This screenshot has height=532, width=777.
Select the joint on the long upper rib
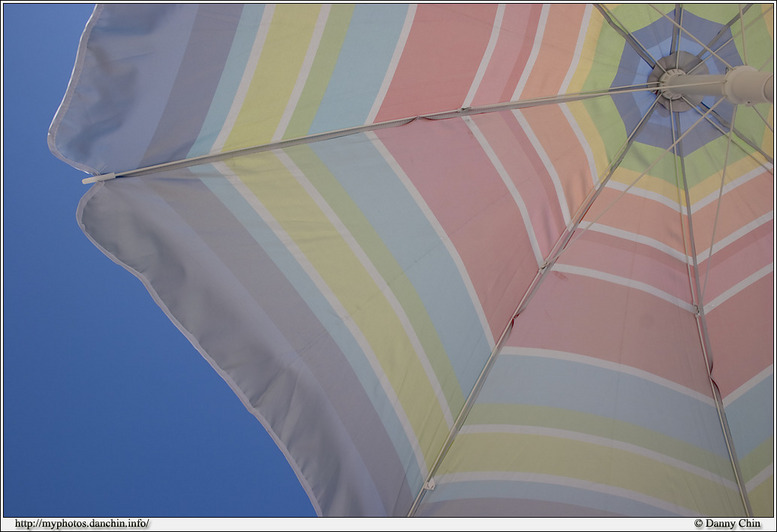pos(462,112)
